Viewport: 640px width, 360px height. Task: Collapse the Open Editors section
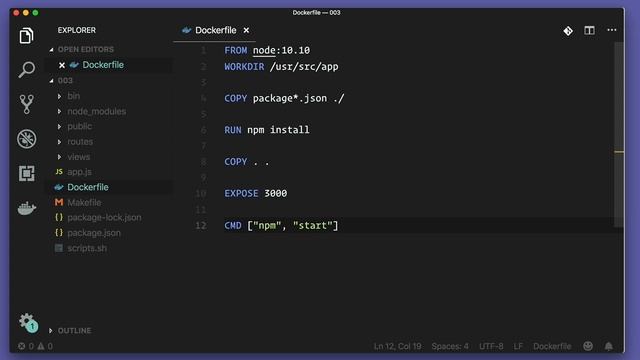[x=51, y=49]
